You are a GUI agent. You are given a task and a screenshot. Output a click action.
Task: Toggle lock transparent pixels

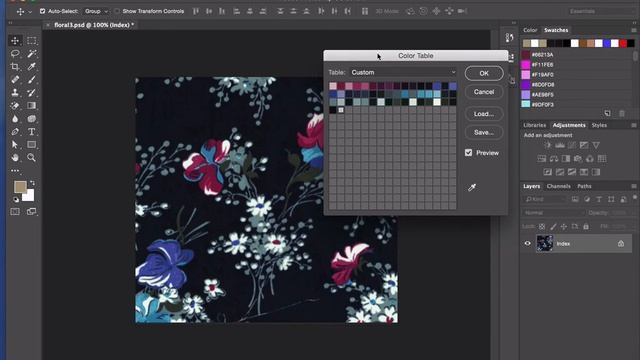[x=542, y=226]
